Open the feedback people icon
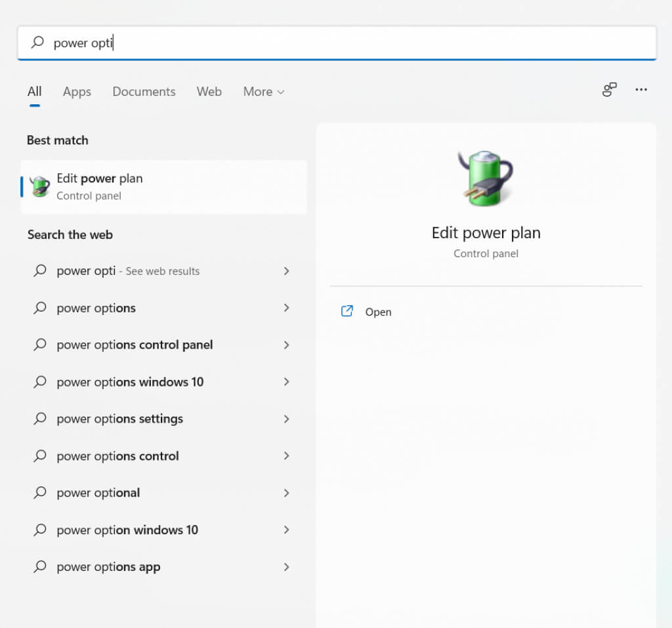The width and height of the screenshot is (672, 628). [610, 90]
